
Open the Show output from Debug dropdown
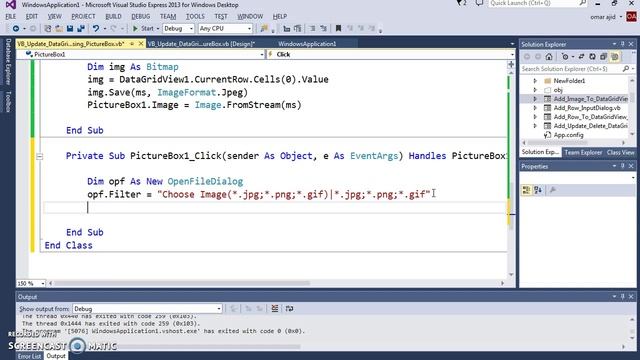pos(147,309)
